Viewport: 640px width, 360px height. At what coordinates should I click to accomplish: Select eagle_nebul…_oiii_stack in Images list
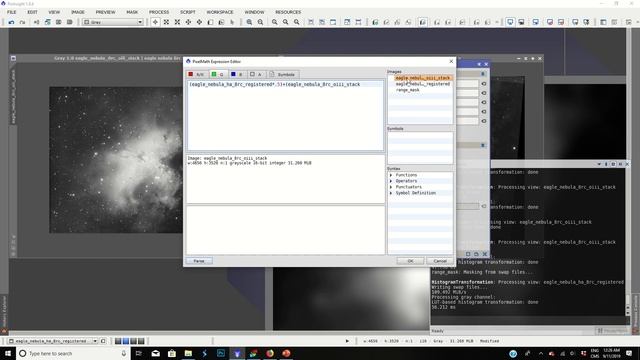coord(422,78)
